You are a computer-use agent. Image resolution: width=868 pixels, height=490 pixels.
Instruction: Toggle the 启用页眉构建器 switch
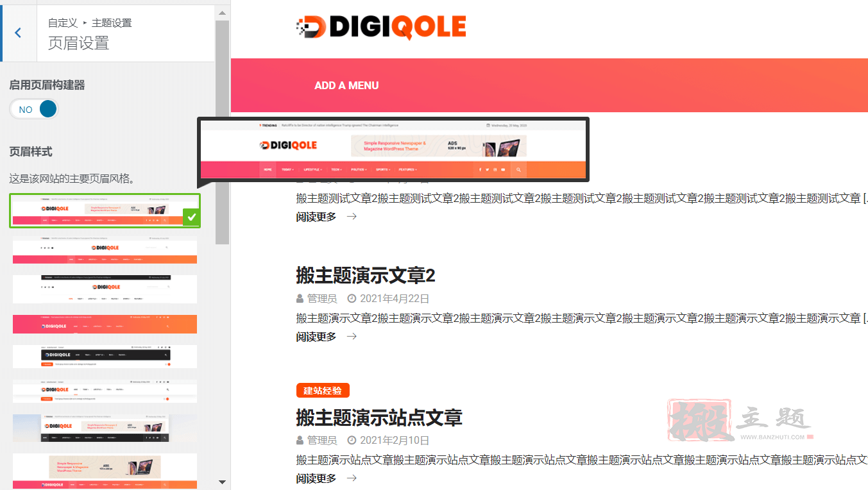coord(34,109)
